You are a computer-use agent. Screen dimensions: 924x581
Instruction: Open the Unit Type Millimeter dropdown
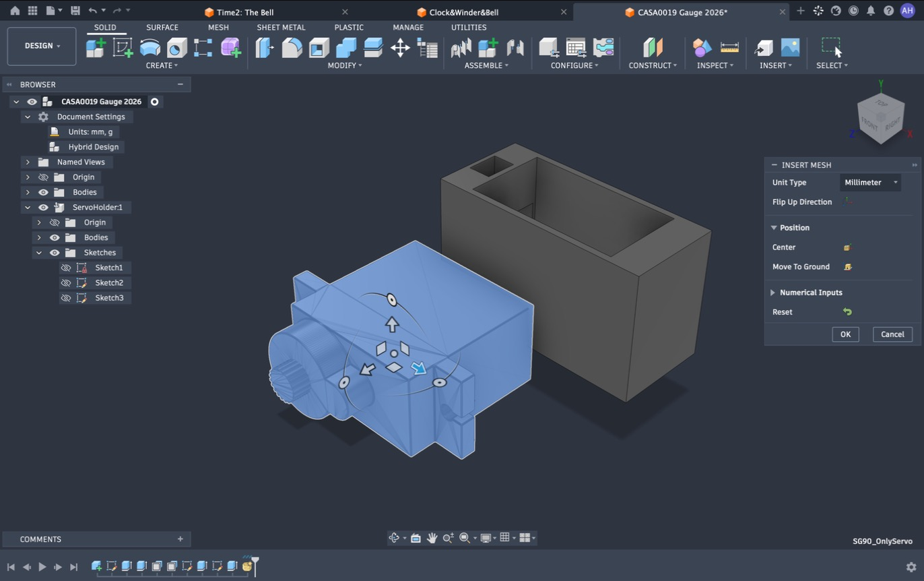870,183
